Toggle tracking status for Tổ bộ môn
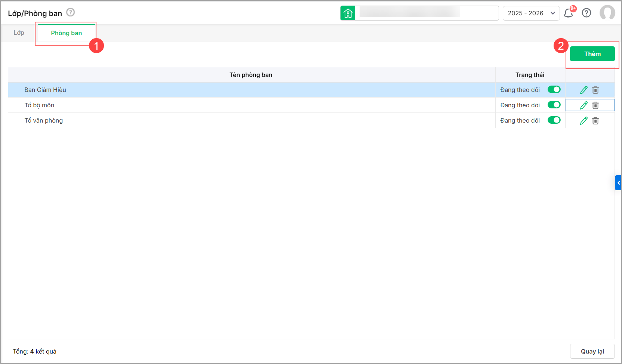Viewport: 622px width, 364px height. click(554, 105)
